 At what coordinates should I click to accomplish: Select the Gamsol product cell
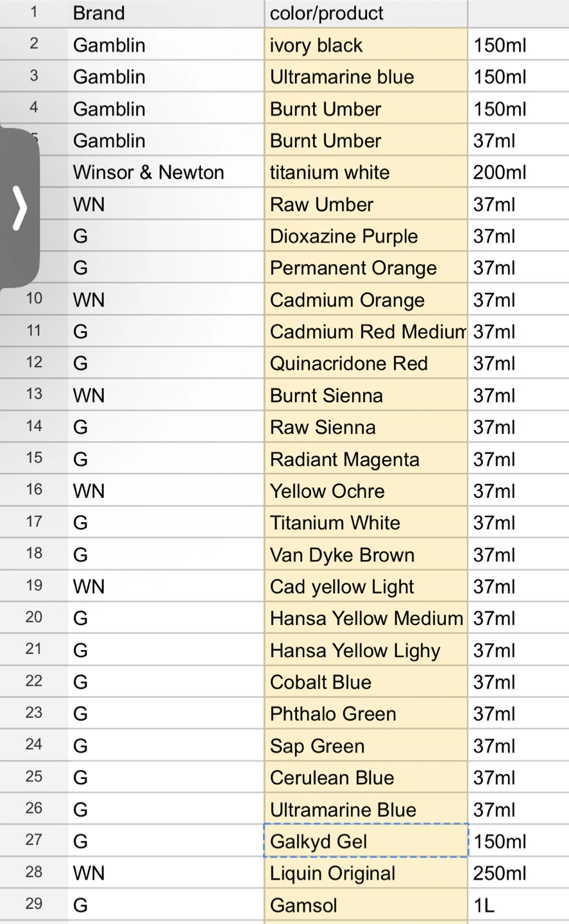(366, 905)
